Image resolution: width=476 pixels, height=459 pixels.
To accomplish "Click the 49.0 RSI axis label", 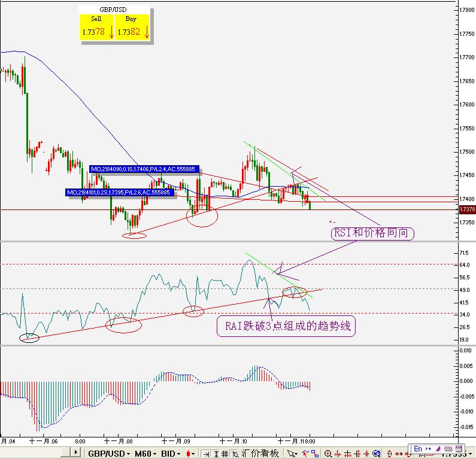I will [464, 290].
